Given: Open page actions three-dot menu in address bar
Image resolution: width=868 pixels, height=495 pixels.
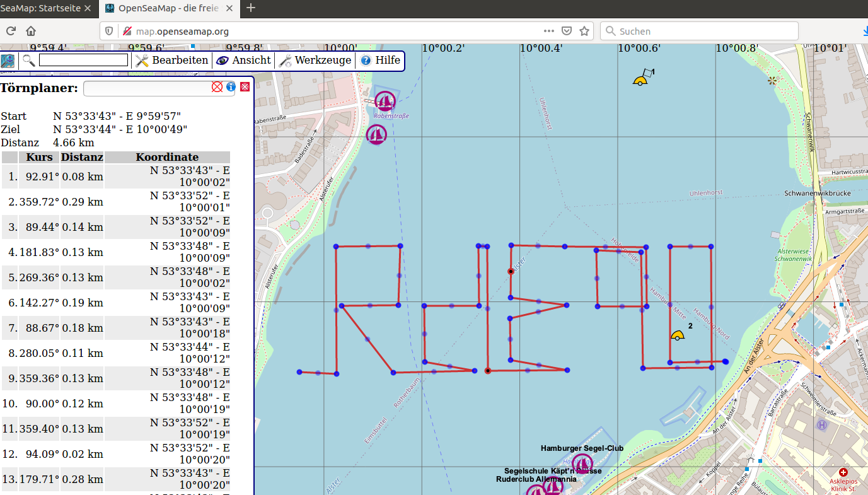Looking at the screenshot, I should [549, 31].
